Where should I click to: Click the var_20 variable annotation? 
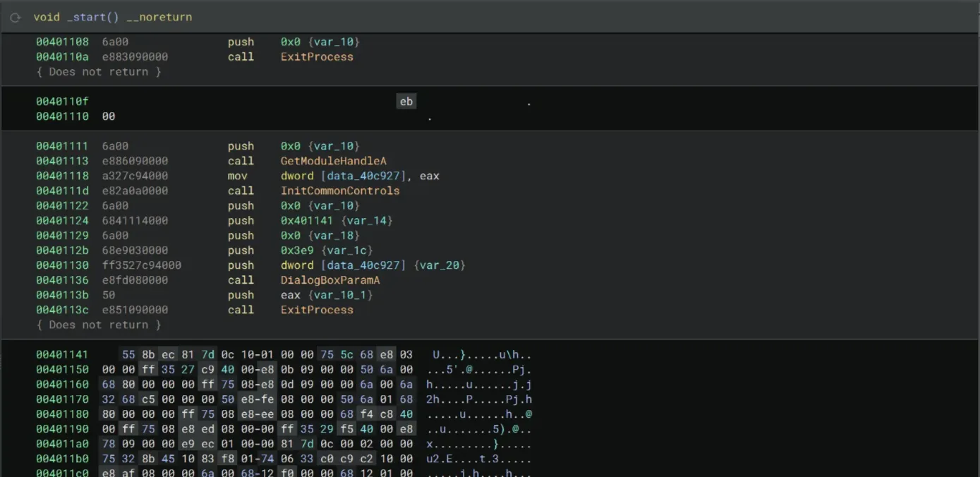[440, 265]
